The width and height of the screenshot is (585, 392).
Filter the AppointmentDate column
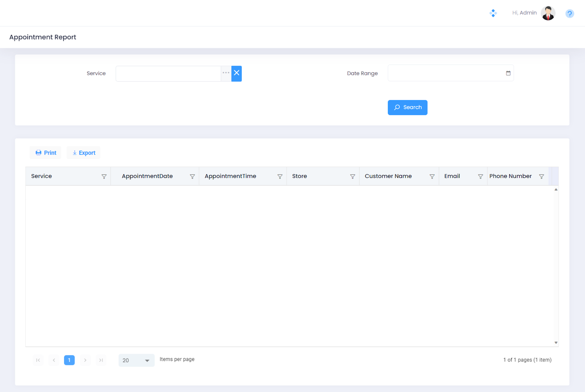coord(192,177)
